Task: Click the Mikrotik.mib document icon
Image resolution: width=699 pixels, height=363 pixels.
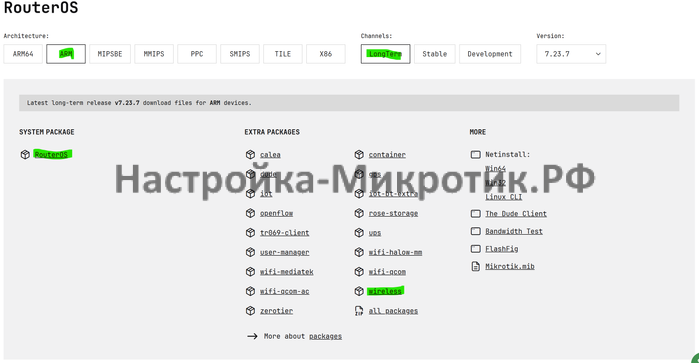Action: tap(476, 266)
